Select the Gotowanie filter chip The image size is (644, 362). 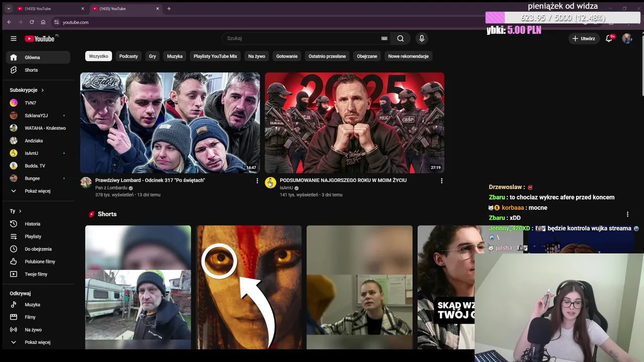(287, 56)
